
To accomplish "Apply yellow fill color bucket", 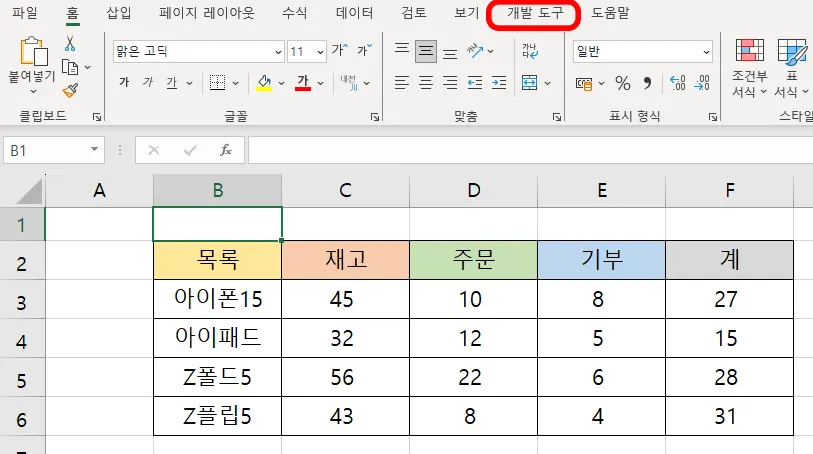I will [x=264, y=82].
